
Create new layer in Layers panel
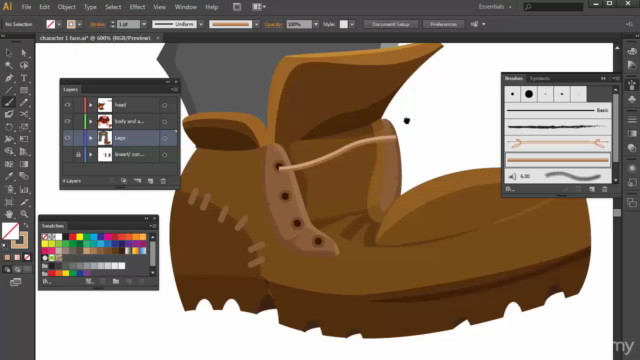150,181
